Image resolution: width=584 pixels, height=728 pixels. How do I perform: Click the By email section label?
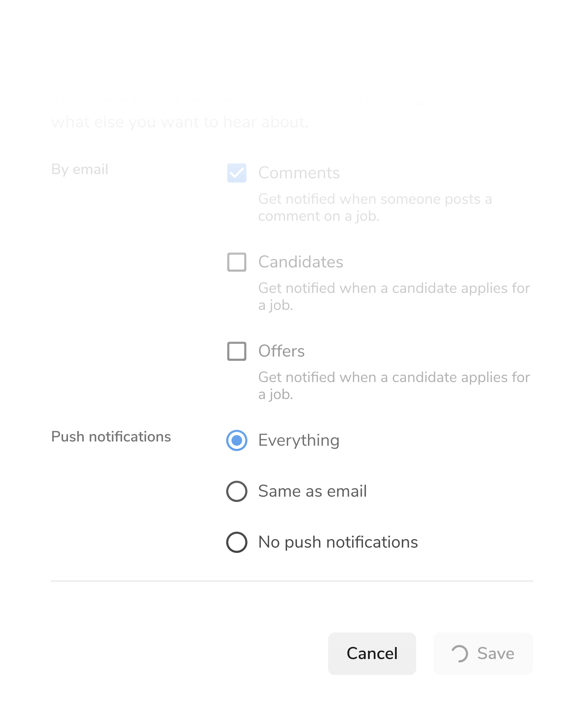[x=80, y=169]
